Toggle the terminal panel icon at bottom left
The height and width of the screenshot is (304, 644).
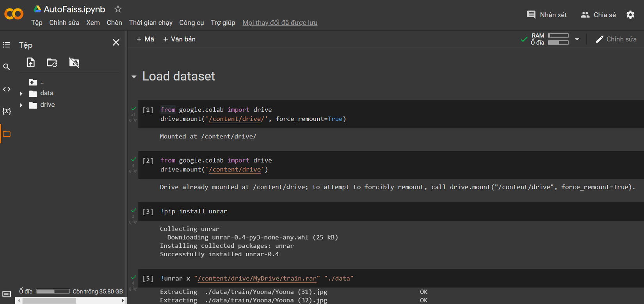tap(7, 294)
